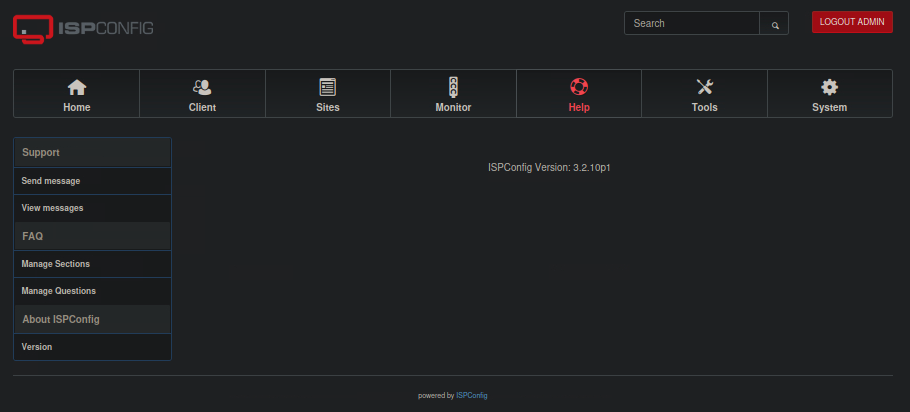The image size is (910, 412).
Task: Click the About ISPConfig section header
Action: 60,319
